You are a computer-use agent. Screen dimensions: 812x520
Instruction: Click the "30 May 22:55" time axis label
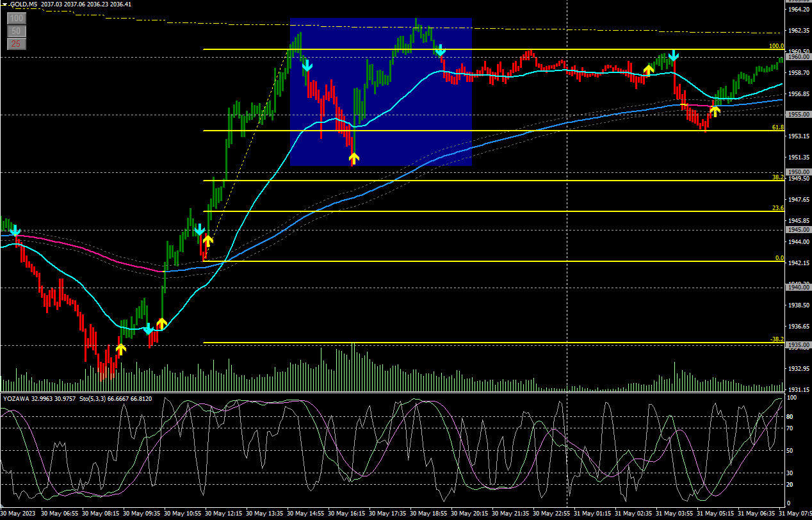553,514
